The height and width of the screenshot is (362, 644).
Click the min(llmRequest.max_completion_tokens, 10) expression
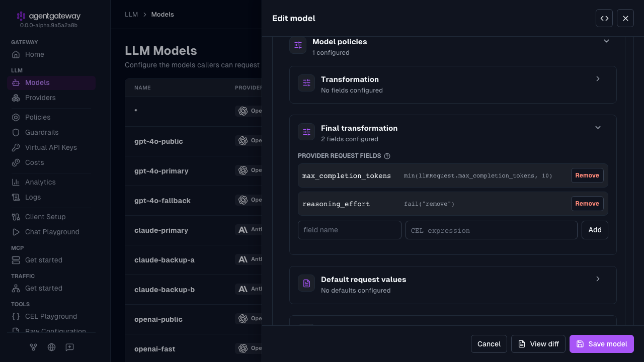click(478, 175)
